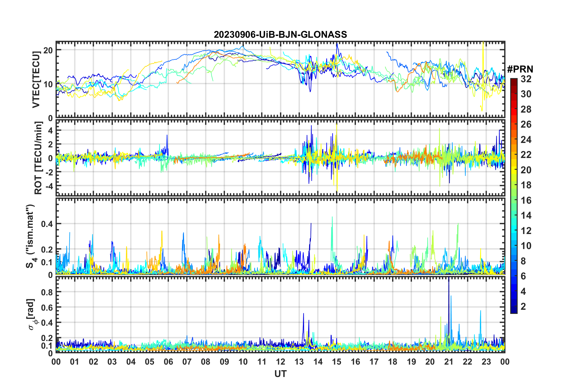Select hour label 13 on the UT axis
Image resolution: width=561 pixels, height=392 pixels.
click(x=299, y=362)
